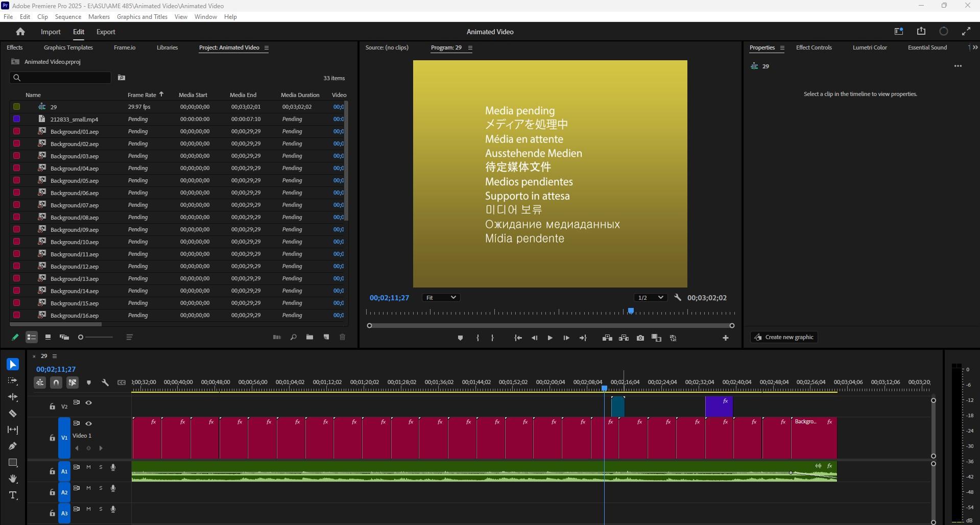The image size is (980, 525).
Task: Click the Import workspace button
Action: tap(51, 32)
